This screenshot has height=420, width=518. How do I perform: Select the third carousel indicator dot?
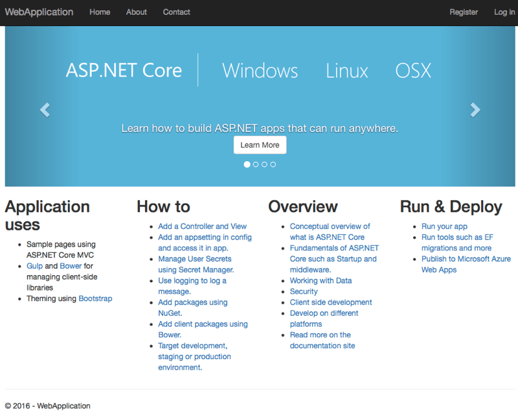(x=264, y=164)
